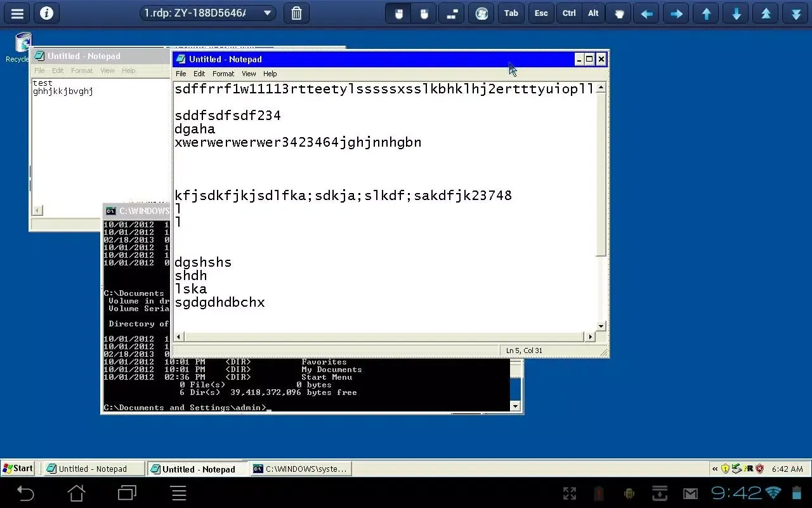Screen dimensions: 812x508
Task: Select the right mouse button mode icon
Action: (x=424, y=13)
